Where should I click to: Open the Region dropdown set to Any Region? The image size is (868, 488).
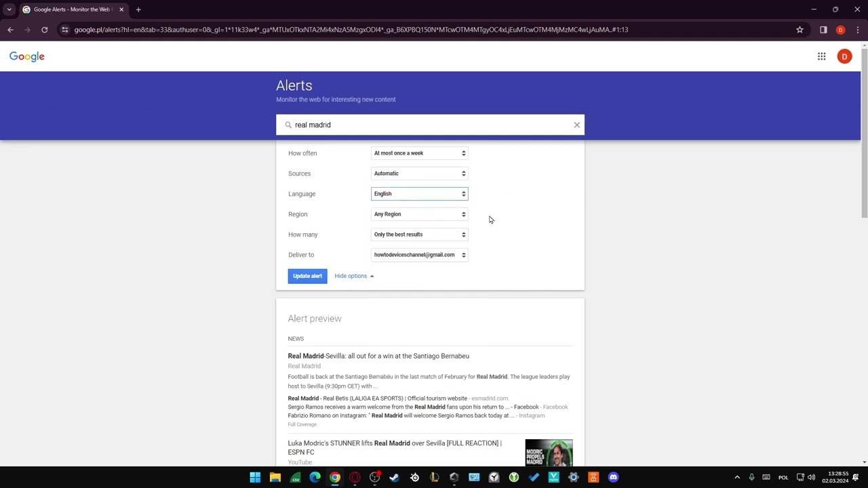point(419,214)
